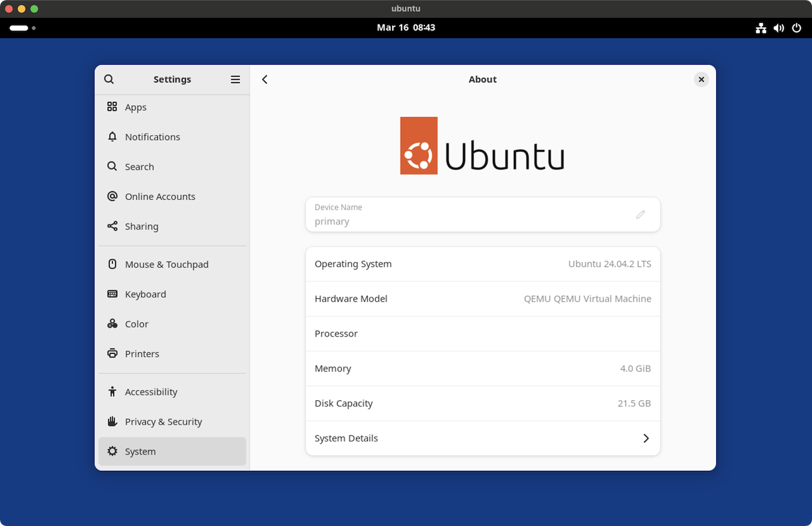Viewport: 812px width, 526px height.
Task: Open network status icon in top bar
Action: click(x=761, y=28)
